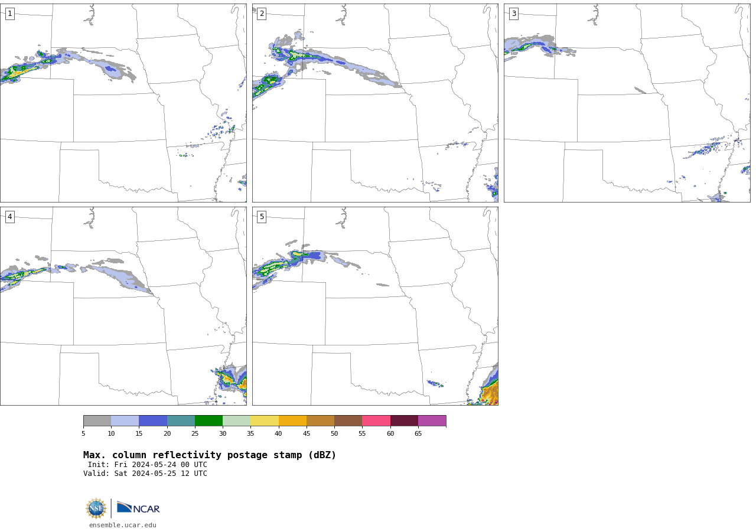Click the gray 5-10 dBZ swatch
The width and height of the screenshot is (756, 532).
pos(97,420)
